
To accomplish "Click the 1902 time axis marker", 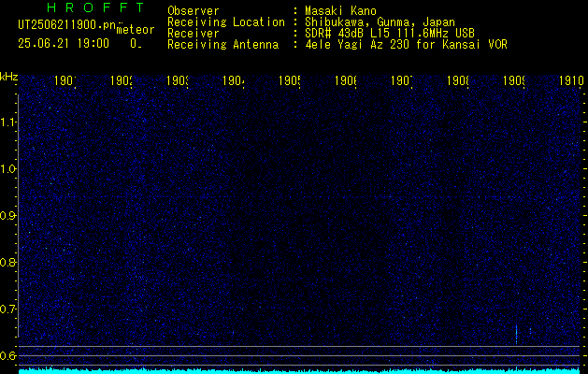I will tap(122, 80).
